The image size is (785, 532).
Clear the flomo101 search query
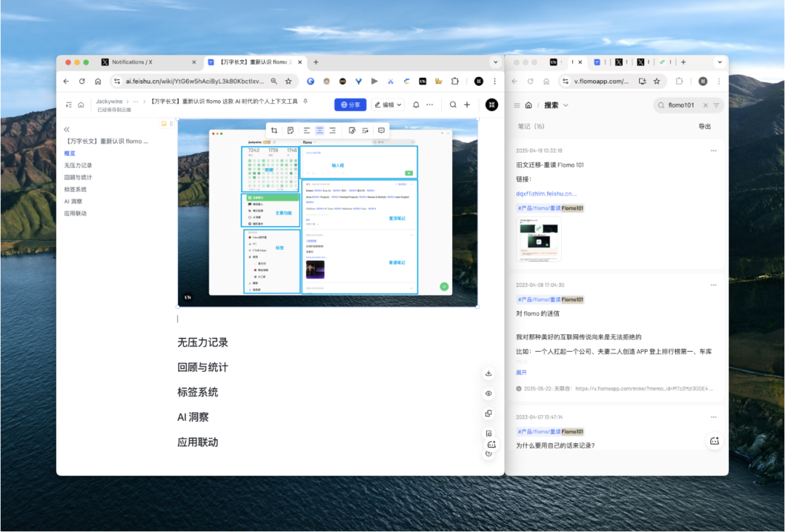[x=705, y=105]
